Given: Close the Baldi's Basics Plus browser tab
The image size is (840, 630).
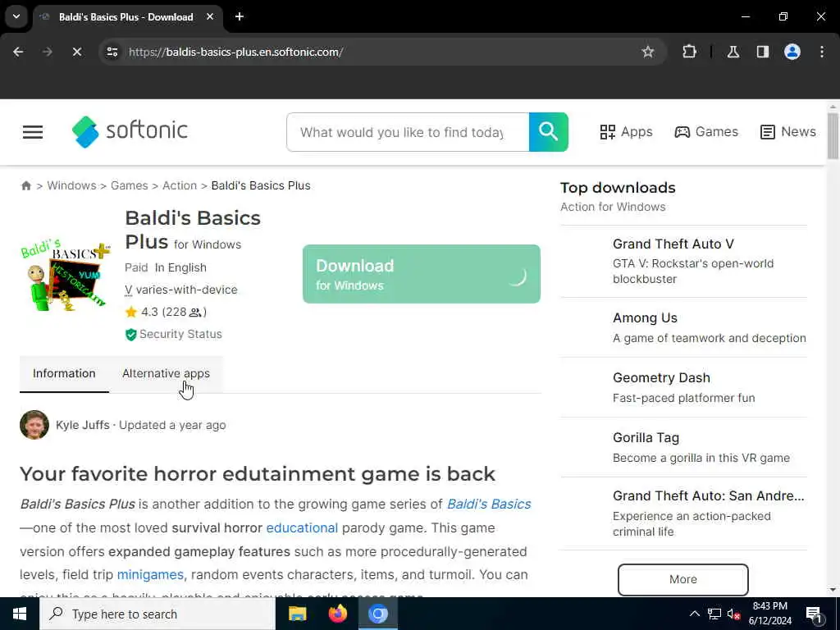Looking at the screenshot, I should [x=210, y=16].
